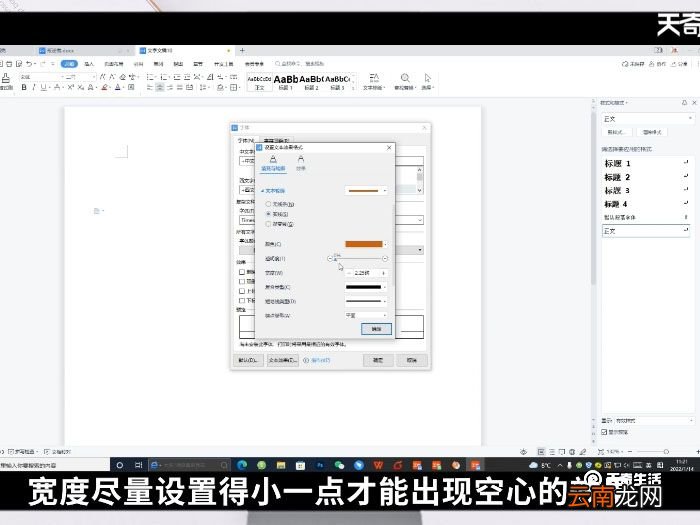700x525 pixels.
Task: Click OK button in the Font dialog
Action: coord(378,360)
